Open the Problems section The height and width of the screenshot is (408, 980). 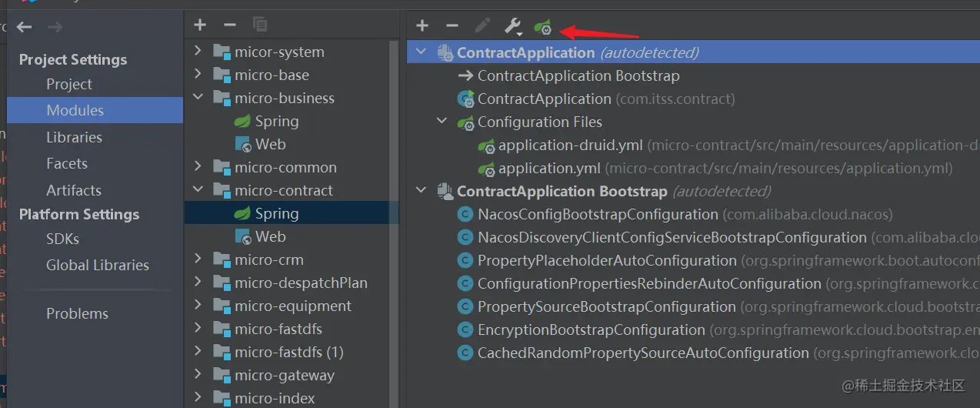click(x=77, y=313)
